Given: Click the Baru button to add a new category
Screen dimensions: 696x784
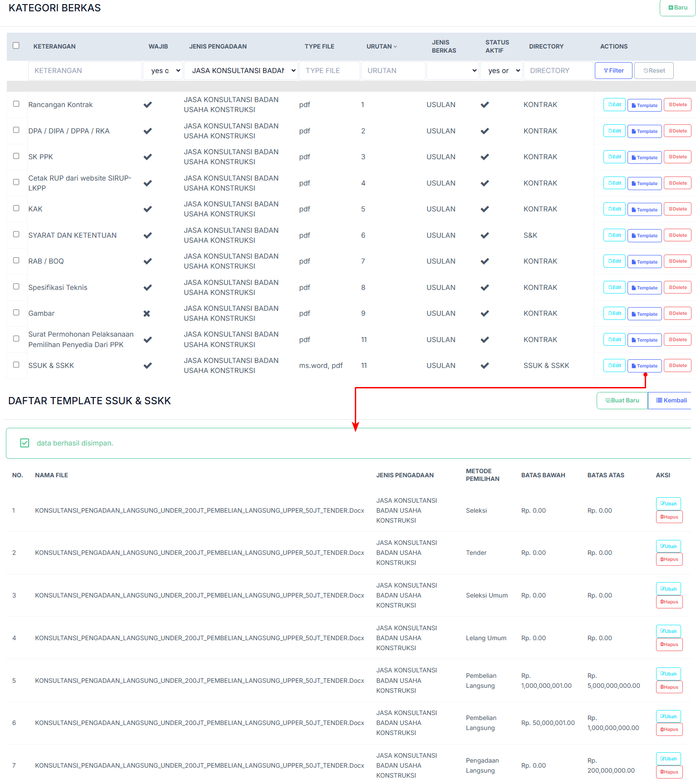Looking at the screenshot, I should coord(677,8).
